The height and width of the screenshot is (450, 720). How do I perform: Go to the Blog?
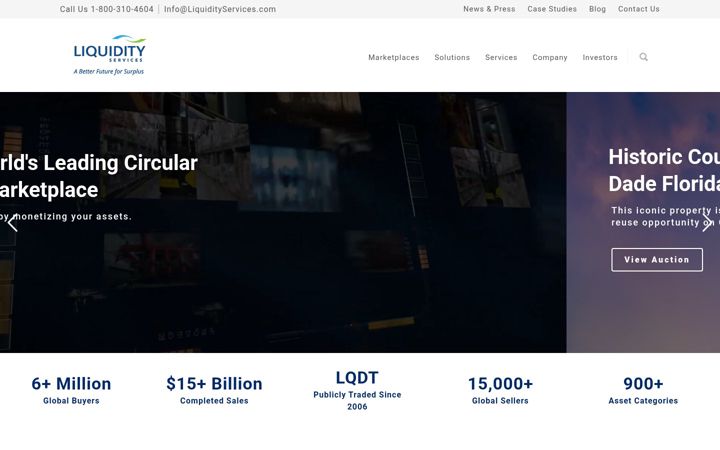coord(597,9)
